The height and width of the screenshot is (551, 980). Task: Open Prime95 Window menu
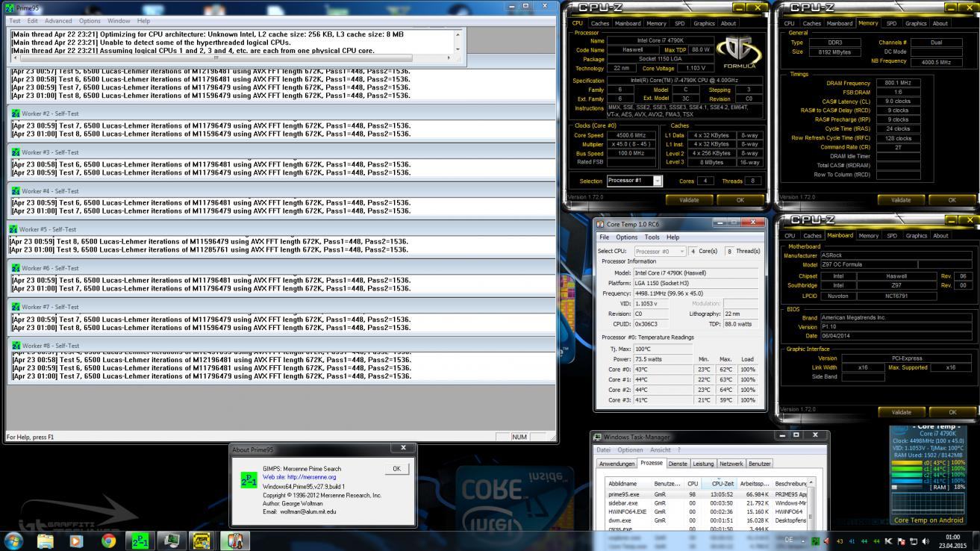tap(119, 21)
